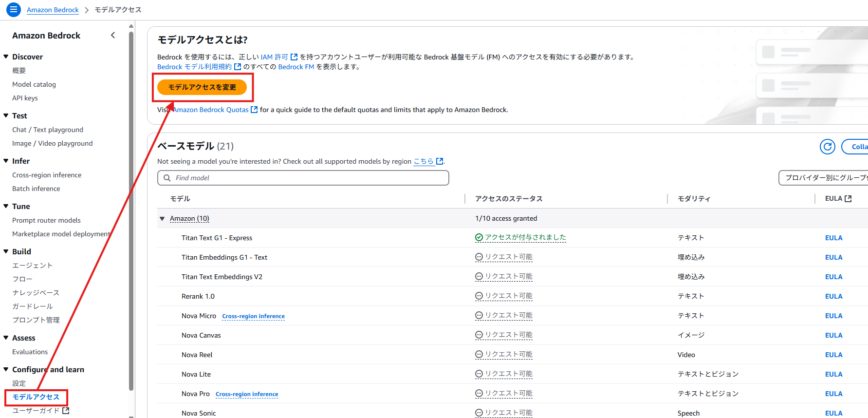Collapse the Infer sidebar section

pyautogui.click(x=6, y=161)
